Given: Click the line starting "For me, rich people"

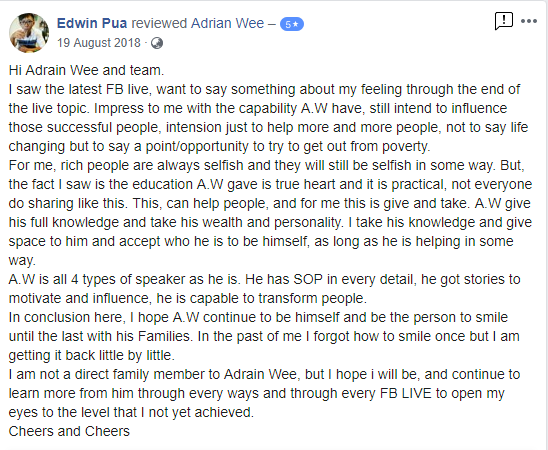Looking at the screenshot, I should click(267, 165).
